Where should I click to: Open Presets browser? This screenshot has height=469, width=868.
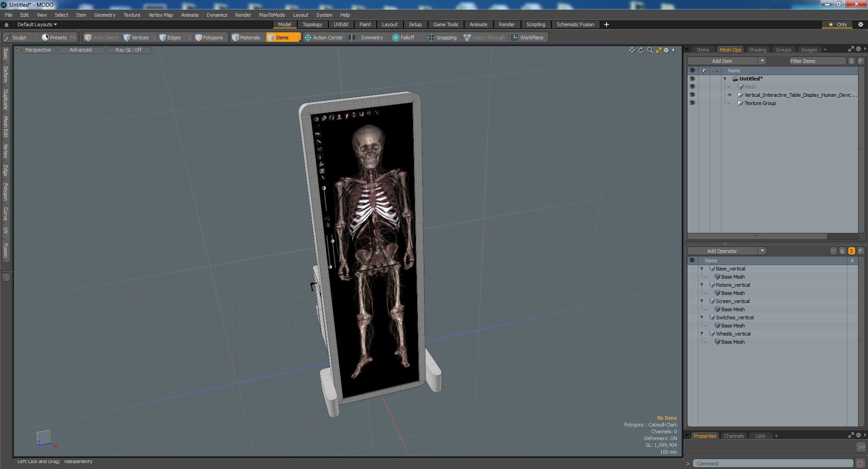click(59, 38)
